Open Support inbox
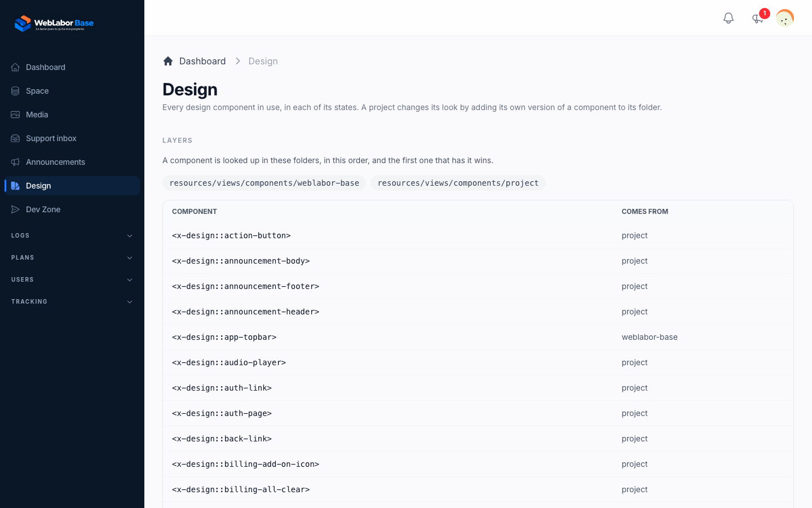812x508 pixels. pos(72,138)
